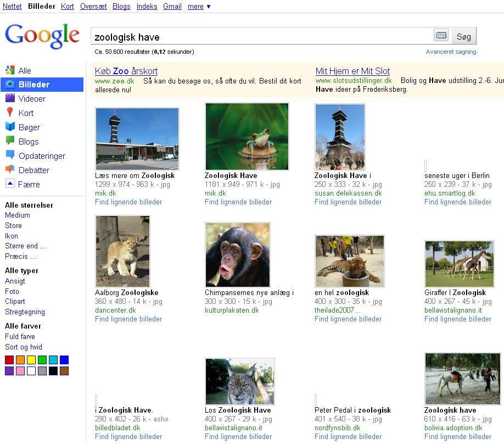Open the Køb Zoo årskort ad link
The image size is (504, 444).
coord(126,71)
